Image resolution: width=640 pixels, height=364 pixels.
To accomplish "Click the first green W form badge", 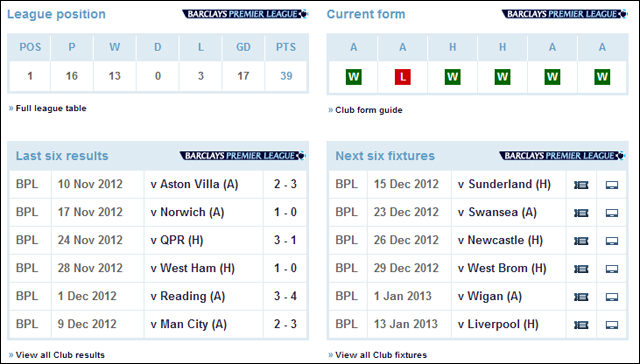I will (x=353, y=77).
